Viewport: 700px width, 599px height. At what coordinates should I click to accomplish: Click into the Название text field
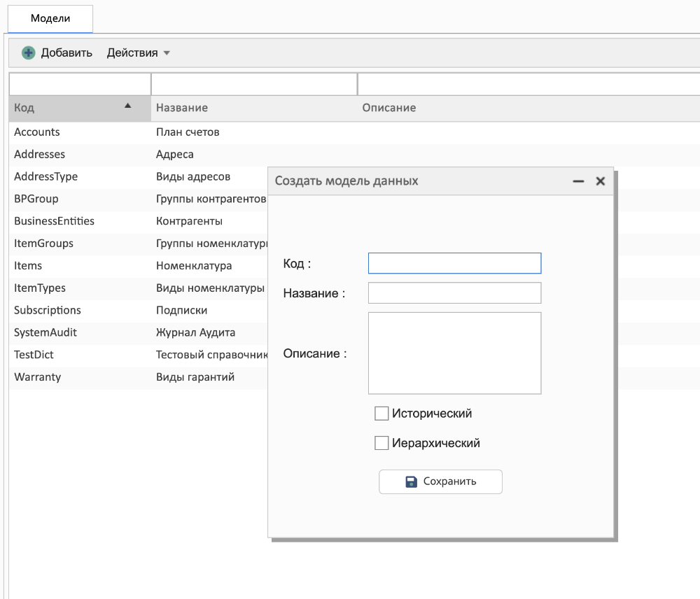pos(454,293)
